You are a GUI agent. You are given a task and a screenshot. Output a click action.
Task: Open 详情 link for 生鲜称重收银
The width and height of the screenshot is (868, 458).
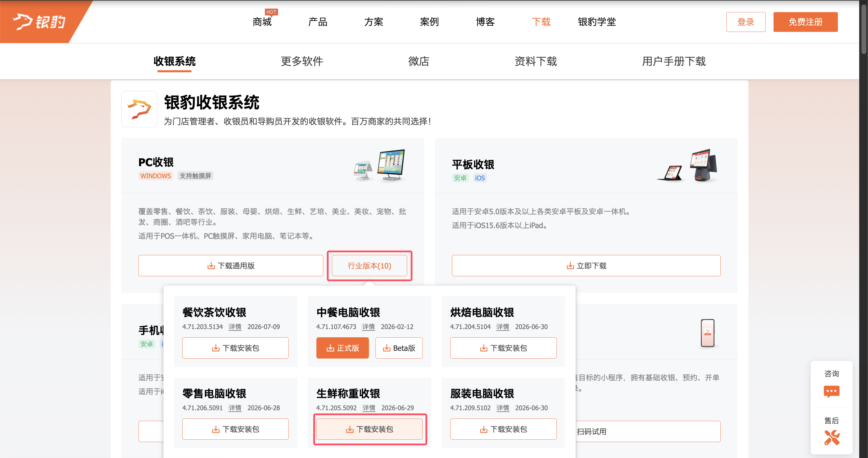click(x=369, y=408)
